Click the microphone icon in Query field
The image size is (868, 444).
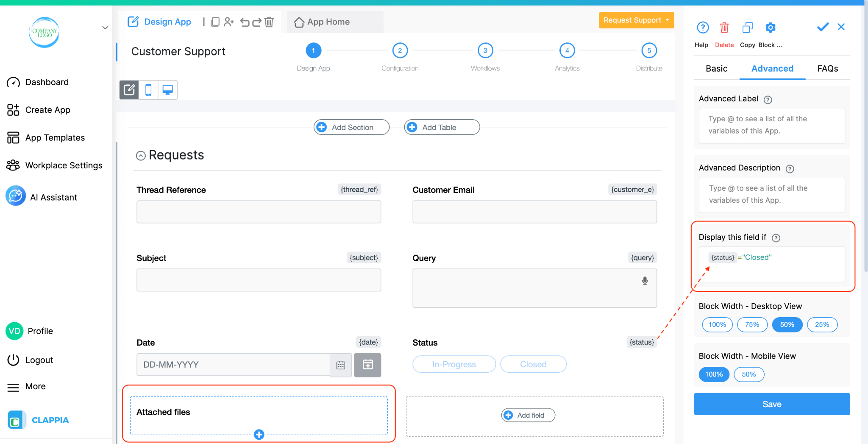coord(645,281)
